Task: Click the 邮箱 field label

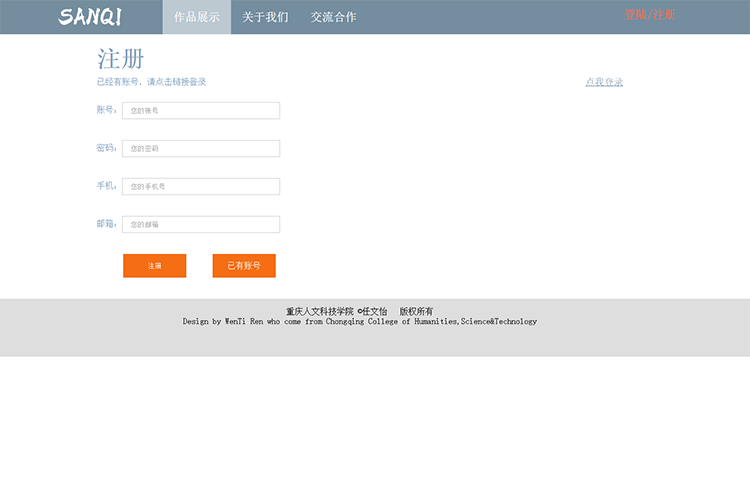Action: (x=106, y=224)
